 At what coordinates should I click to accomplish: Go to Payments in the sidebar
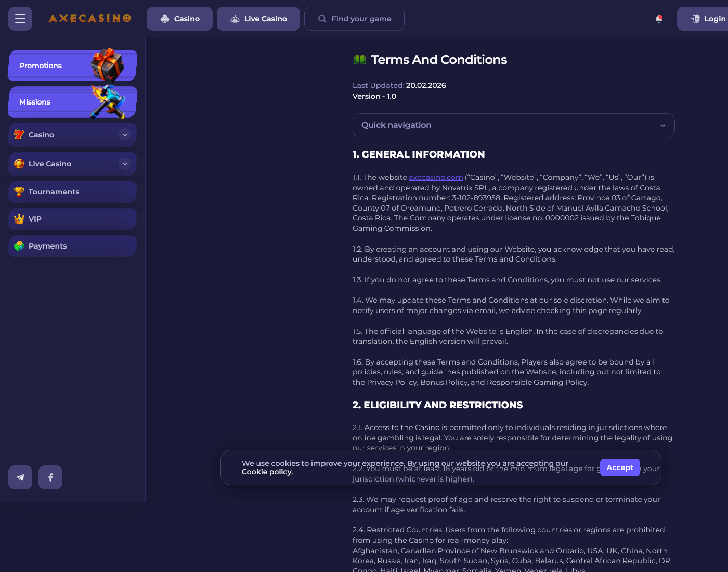click(72, 246)
